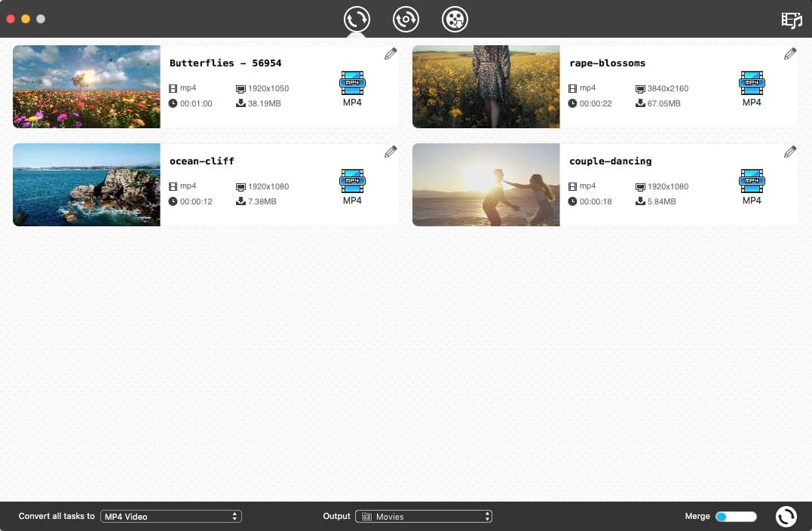Choose format via ocean-cliff MP4 icon
812x531 pixels.
coord(352,186)
